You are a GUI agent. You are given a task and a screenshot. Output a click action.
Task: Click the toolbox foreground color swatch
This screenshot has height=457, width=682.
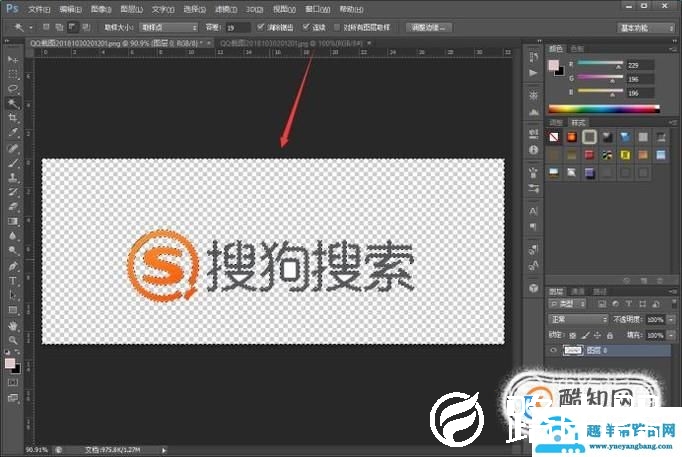coord(10,364)
